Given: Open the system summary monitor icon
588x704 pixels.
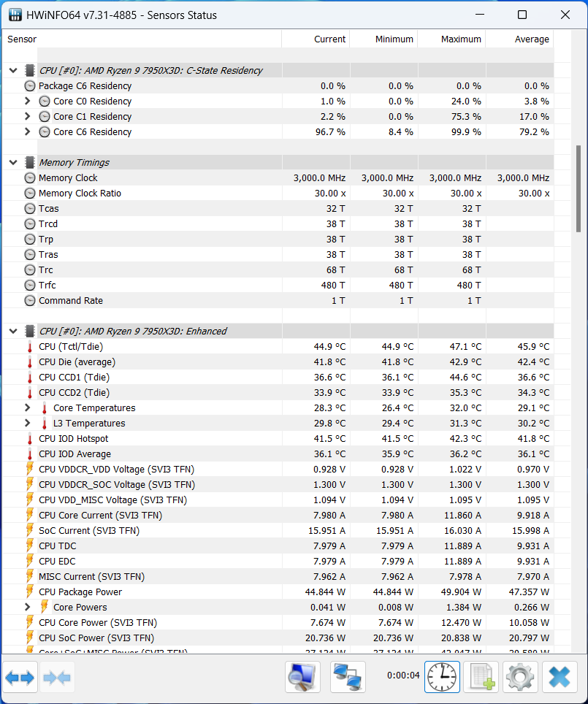Looking at the screenshot, I should (302, 677).
